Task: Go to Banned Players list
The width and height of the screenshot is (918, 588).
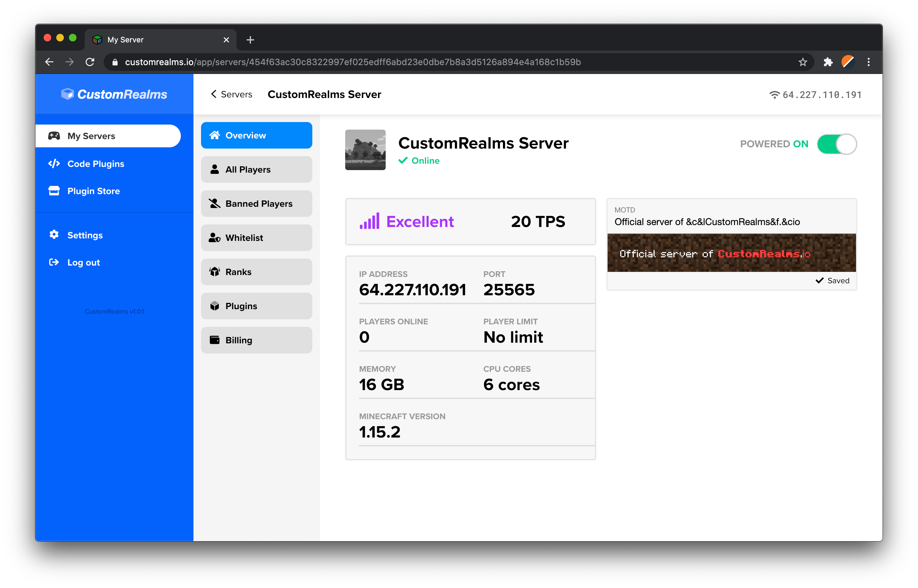Action: (x=256, y=204)
